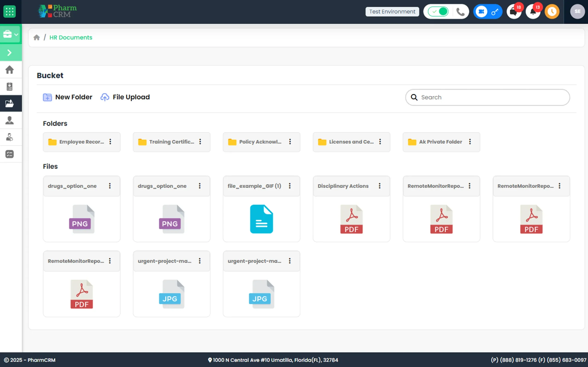Click HR Documents breadcrumb link
The image size is (588, 367).
[x=71, y=38]
